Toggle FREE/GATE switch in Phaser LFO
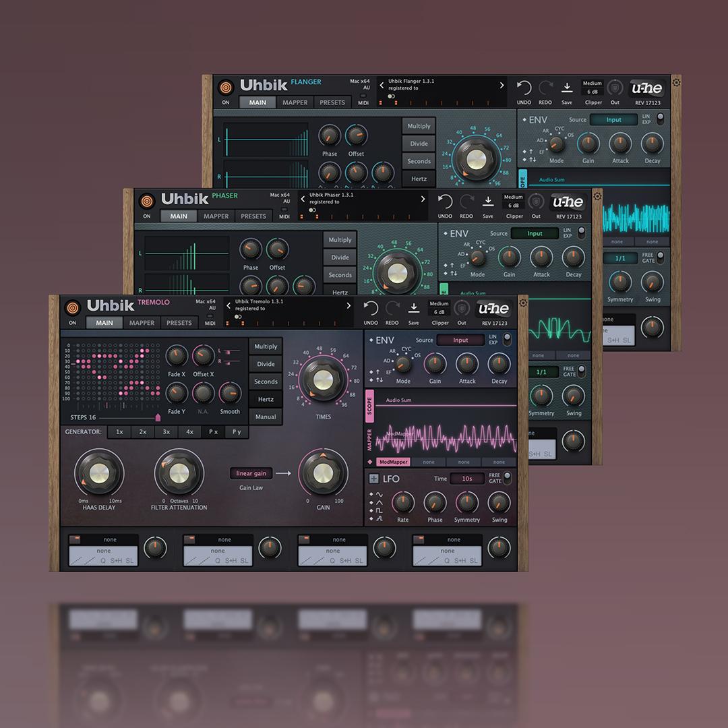This screenshot has height=728, width=728. pos(581,371)
